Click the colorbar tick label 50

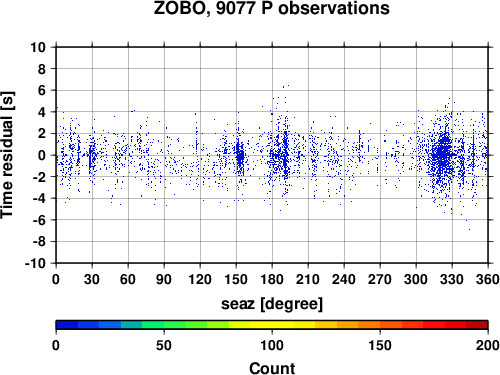pyautogui.click(x=164, y=345)
